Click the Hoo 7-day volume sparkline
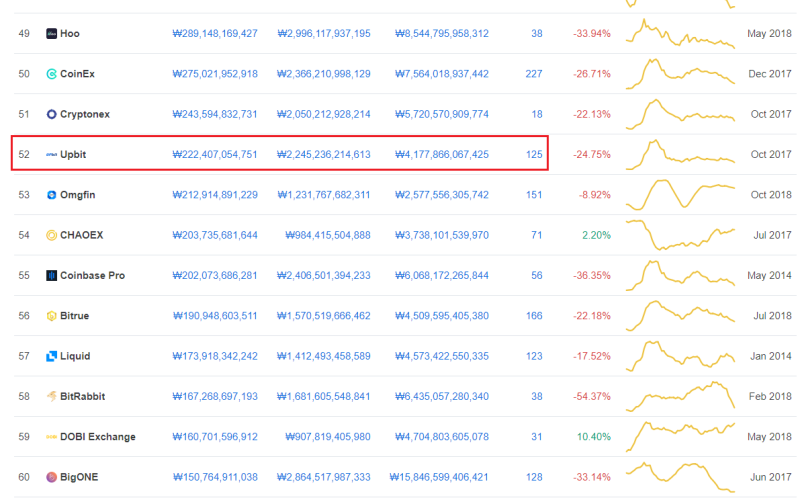The width and height of the screenshot is (800, 498). pyautogui.click(x=680, y=34)
